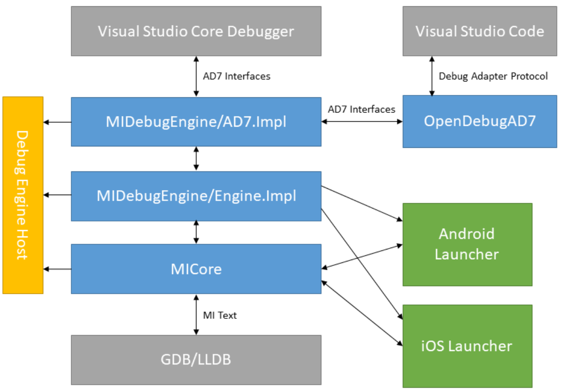Select the OpenDebugAD7 block
Viewport: 566px width, 392px height.
tap(480, 121)
